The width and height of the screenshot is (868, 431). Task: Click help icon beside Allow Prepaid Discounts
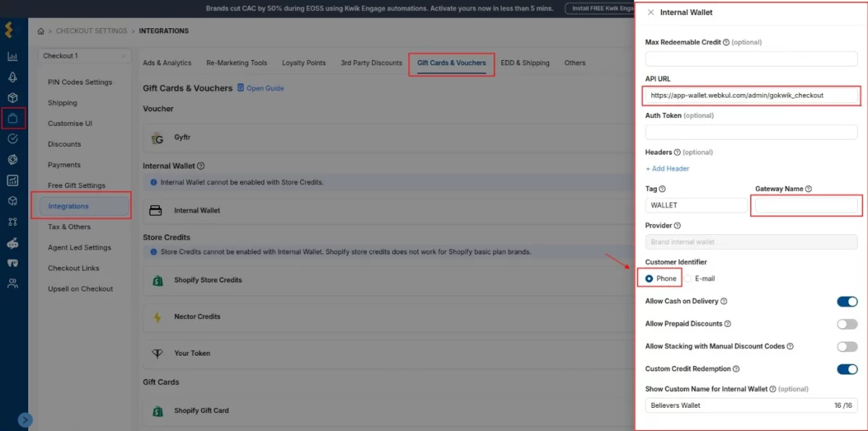pyautogui.click(x=728, y=324)
